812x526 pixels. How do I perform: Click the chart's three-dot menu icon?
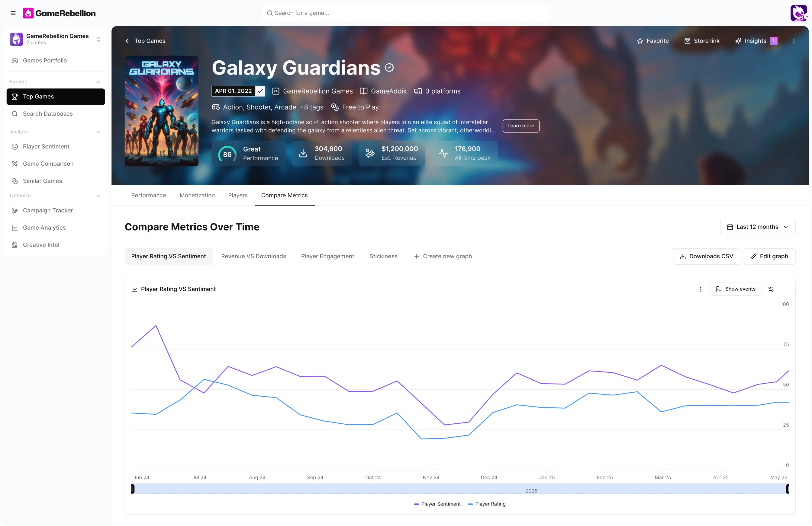pyautogui.click(x=701, y=289)
